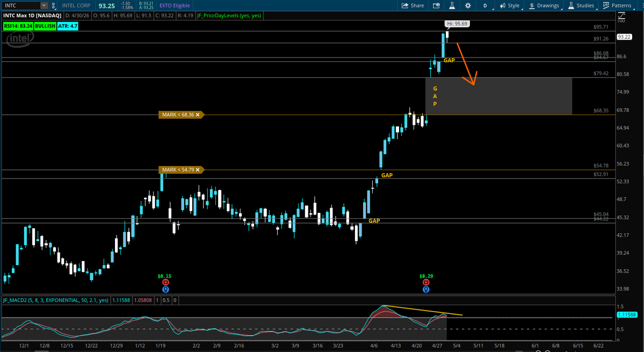Screen dimensions: 644x352
Task: Click the $79.42 price level label
Action: pos(601,74)
